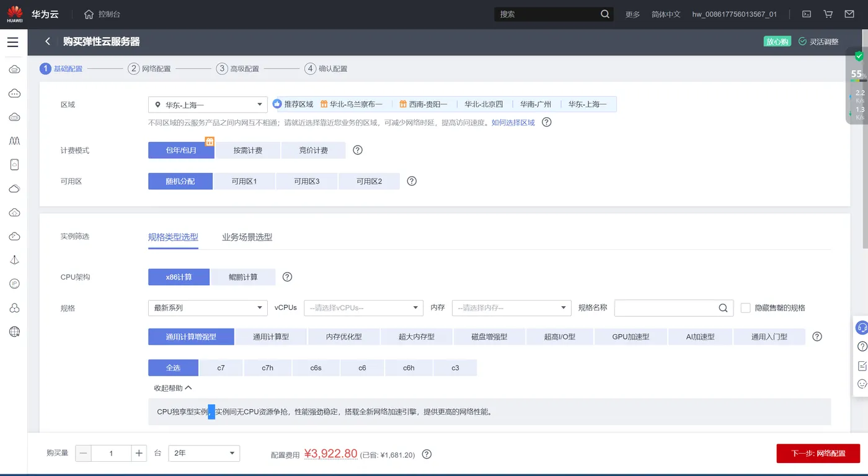Click the globe icon in left sidebar
Screen dimensions: 868x476
coord(15,332)
